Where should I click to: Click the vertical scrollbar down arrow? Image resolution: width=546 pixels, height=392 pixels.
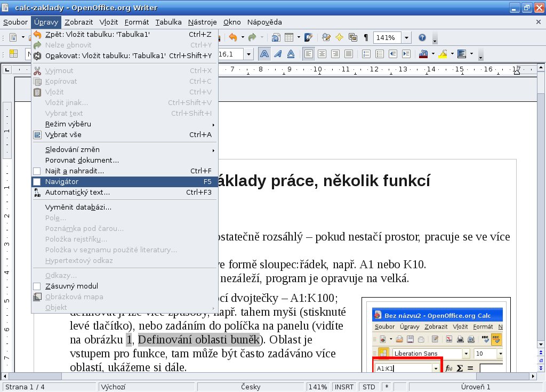[541, 345]
